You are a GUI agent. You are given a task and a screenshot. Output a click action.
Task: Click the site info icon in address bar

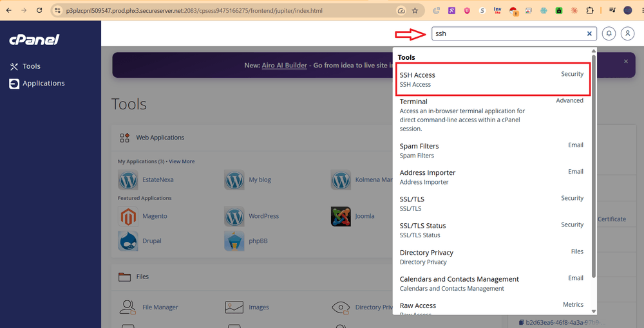coord(57,11)
